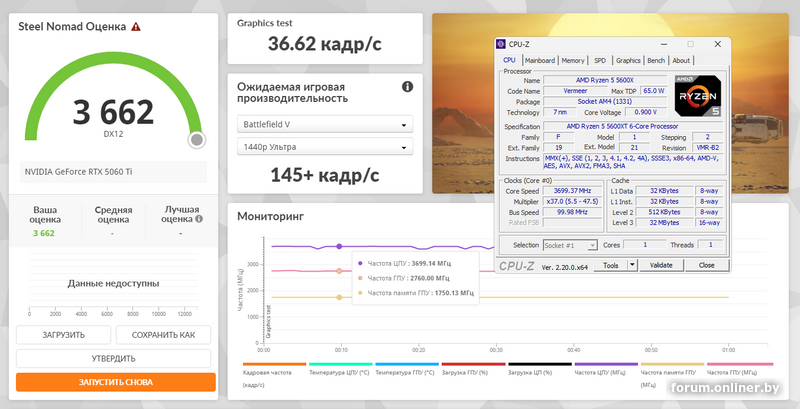Switch to the CPU tab in CPU-Z
The height and width of the screenshot is (409, 800).
[x=509, y=60]
